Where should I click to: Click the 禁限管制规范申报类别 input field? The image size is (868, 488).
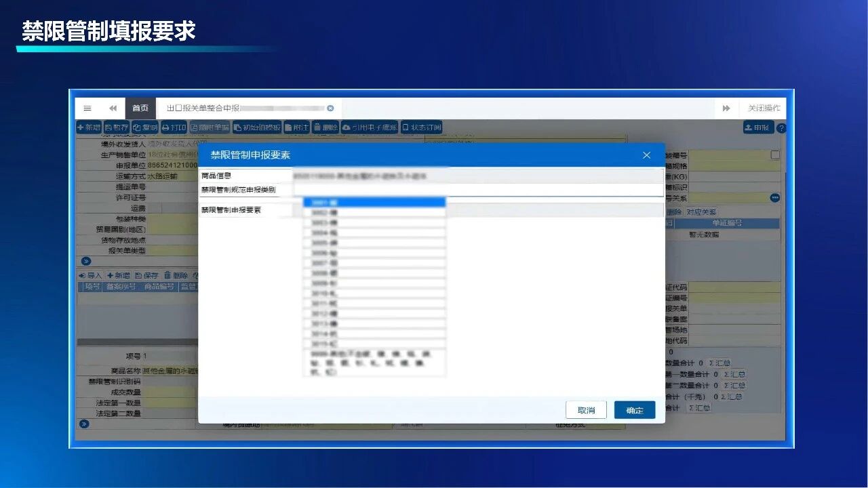(x=478, y=190)
